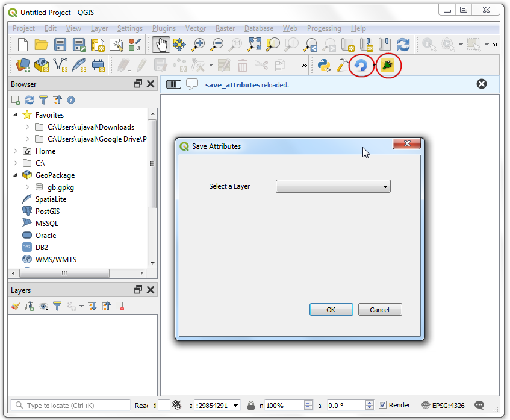The width and height of the screenshot is (510, 420).
Task: Click the Zoom In magnifier tool
Action: pyautogui.click(x=198, y=44)
